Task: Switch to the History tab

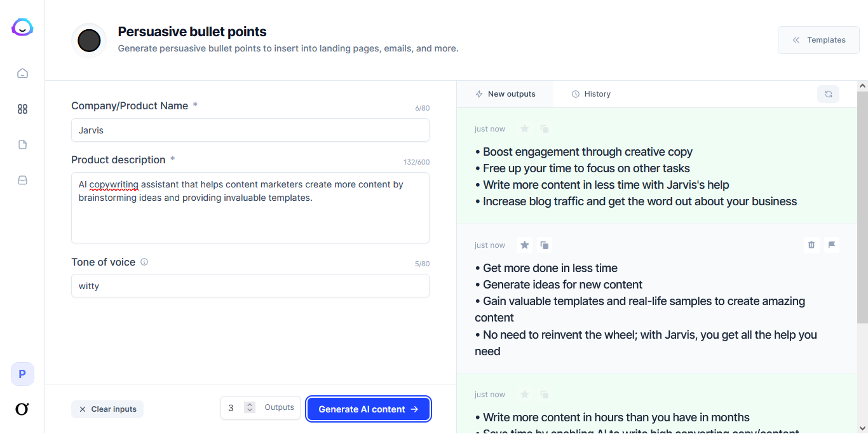Action: (x=591, y=94)
